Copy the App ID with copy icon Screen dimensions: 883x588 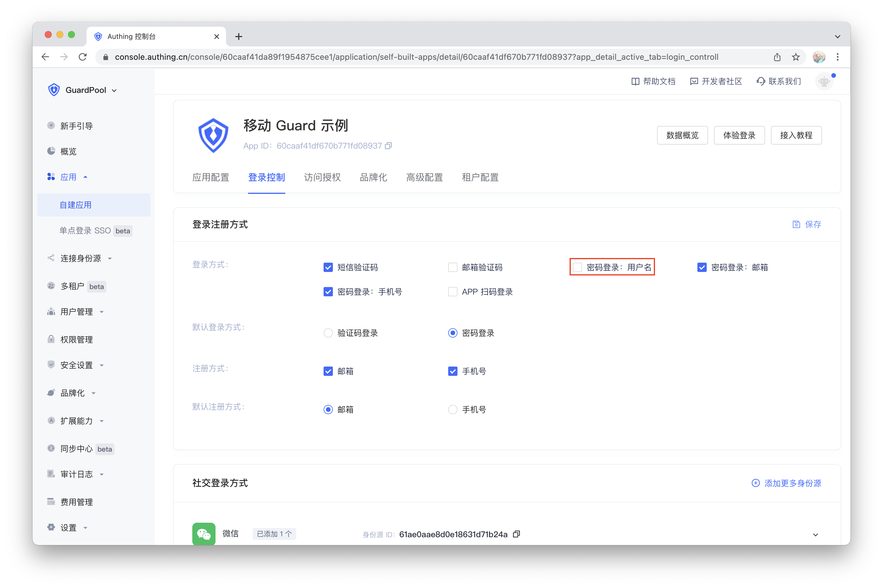coord(388,146)
